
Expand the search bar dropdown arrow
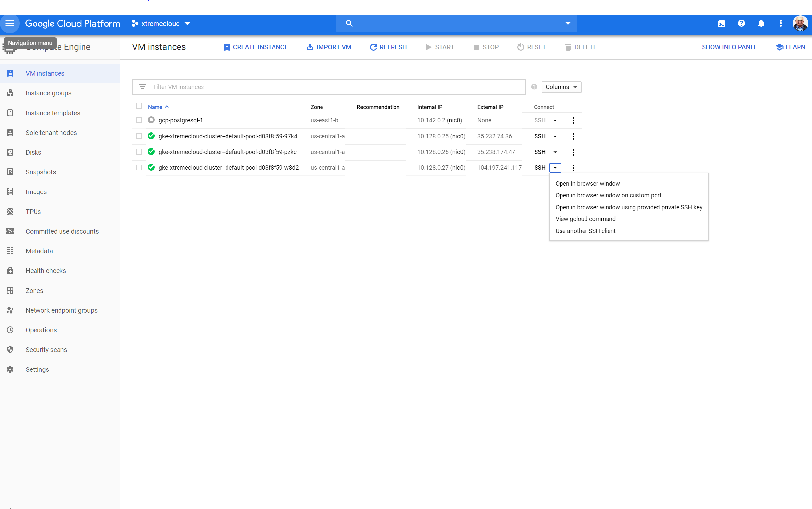click(x=568, y=24)
